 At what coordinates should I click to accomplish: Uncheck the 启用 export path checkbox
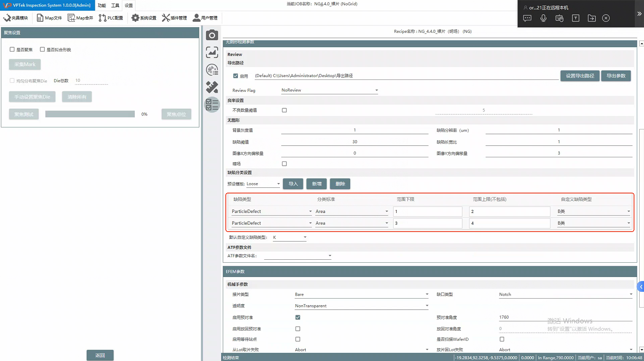236,76
